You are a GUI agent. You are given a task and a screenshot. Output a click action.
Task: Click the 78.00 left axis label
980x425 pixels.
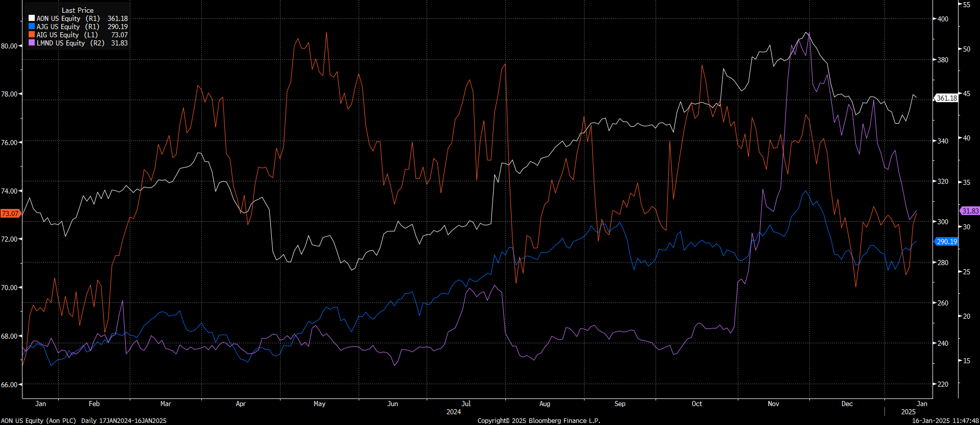click(9, 94)
